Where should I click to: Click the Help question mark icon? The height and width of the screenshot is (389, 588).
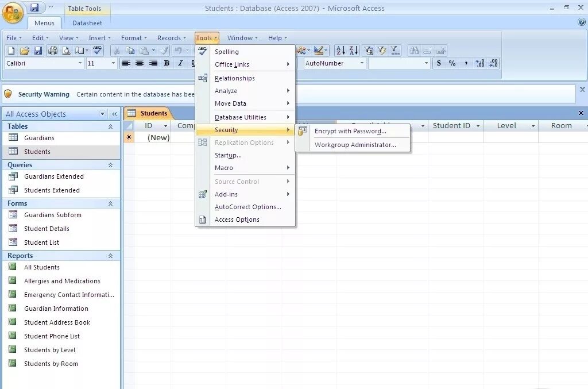click(582, 22)
